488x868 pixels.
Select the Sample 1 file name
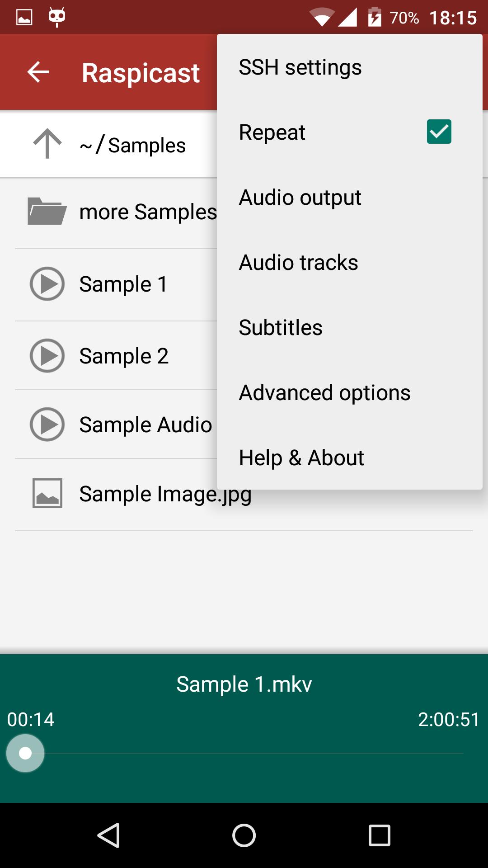(123, 284)
